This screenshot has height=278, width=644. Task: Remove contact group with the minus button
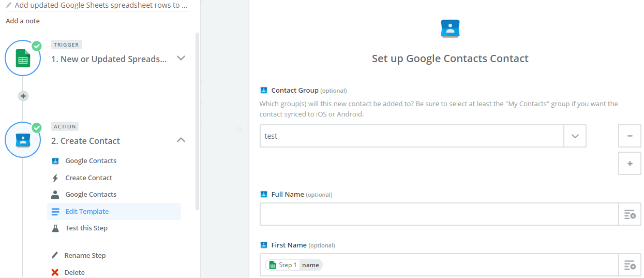(630, 136)
